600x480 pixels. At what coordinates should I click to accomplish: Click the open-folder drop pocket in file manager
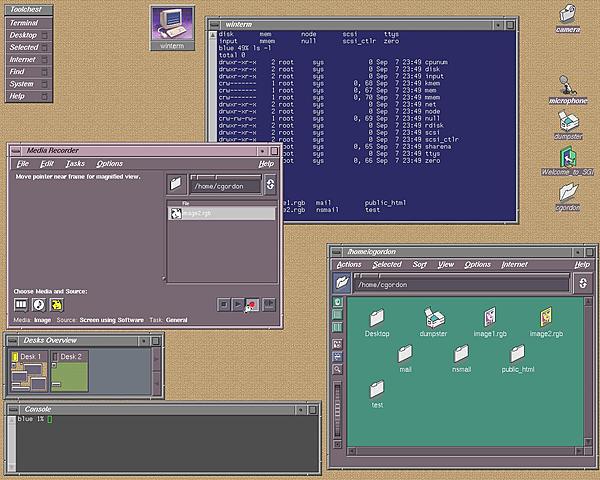(342, 283)
